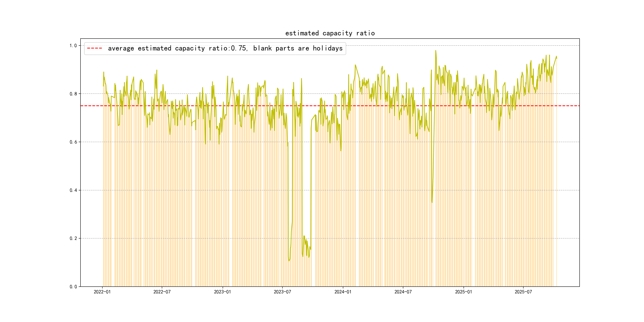Click the highest peak near late 2024
This screenshot has height=322, width=644.
(435, 51)
